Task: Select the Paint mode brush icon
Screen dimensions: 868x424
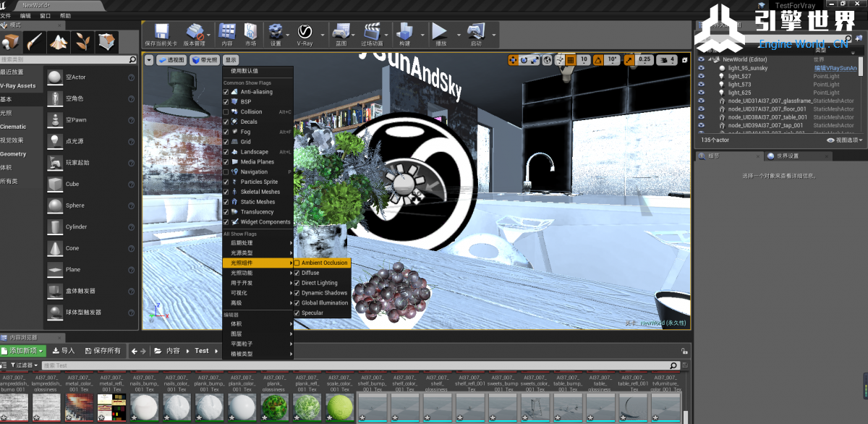Action: (34, 41)
